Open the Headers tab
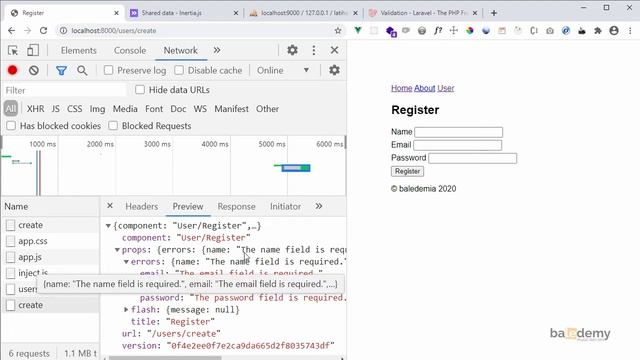Screen dimensions: 640x360 (x=142, y=207)
